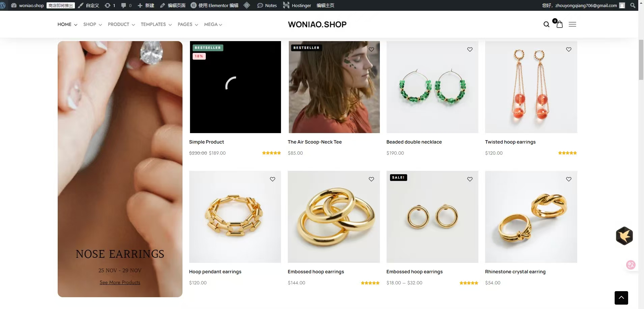The image size is (644, 309).
Task: Click the WordPress logo in admin bar
Action: 3,5
